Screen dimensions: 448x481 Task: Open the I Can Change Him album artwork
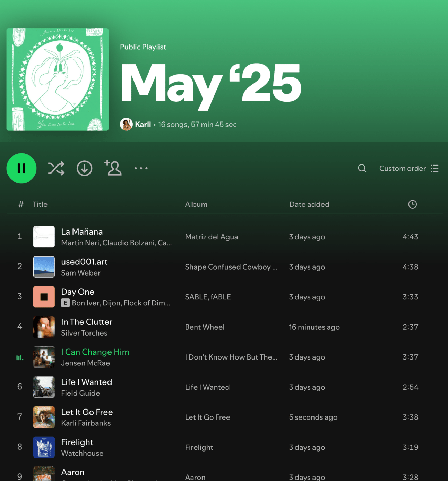click(x=44, y=357)
